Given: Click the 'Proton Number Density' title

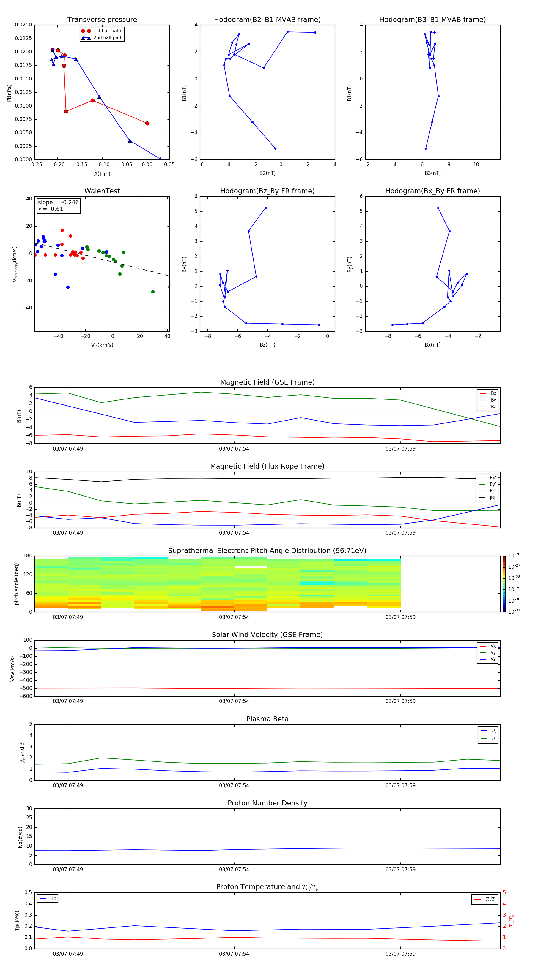Looking at the screenshot, I should (267, 803).
